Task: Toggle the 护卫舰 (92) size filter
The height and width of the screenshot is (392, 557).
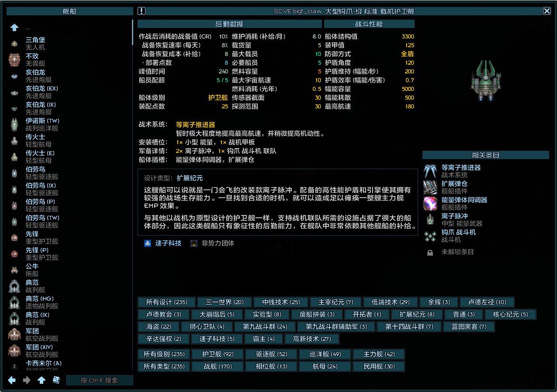Action: click(218, 354)
